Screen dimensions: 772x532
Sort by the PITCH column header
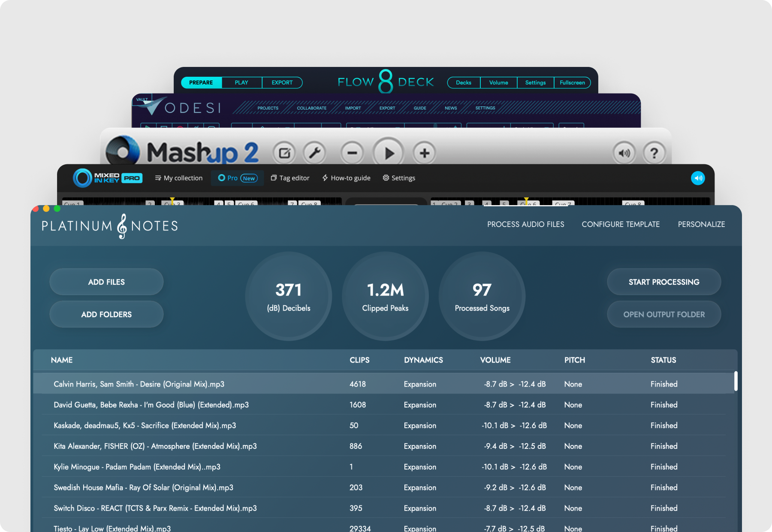(x=575, y=360)
